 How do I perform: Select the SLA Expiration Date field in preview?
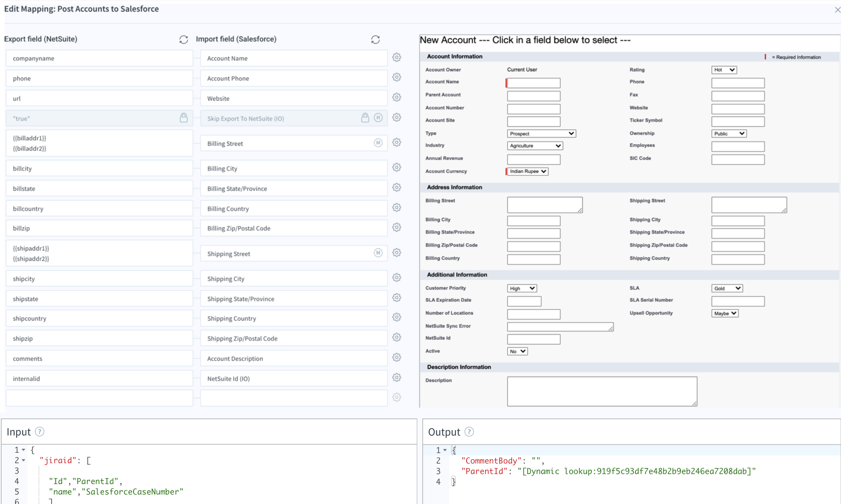[x=524, y=301]
